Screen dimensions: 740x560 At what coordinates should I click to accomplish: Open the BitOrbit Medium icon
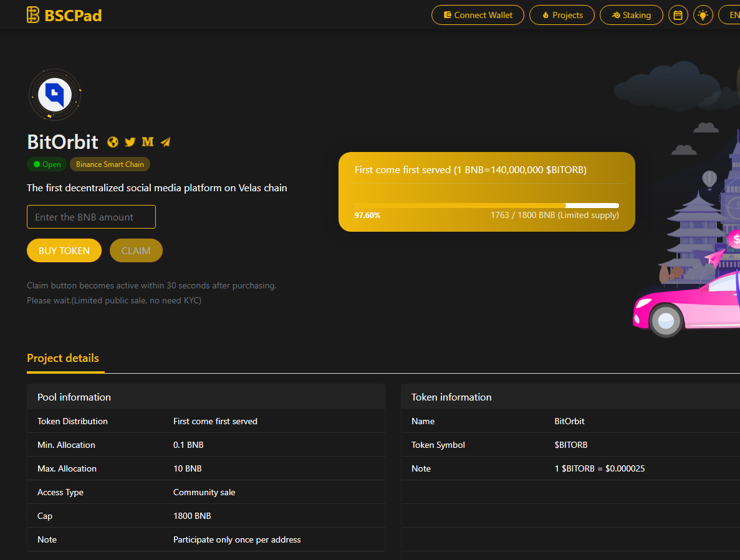[x=148, y=142]
